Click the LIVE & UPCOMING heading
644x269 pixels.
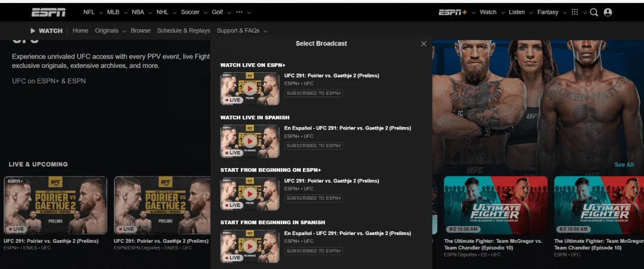pos(38,164)
